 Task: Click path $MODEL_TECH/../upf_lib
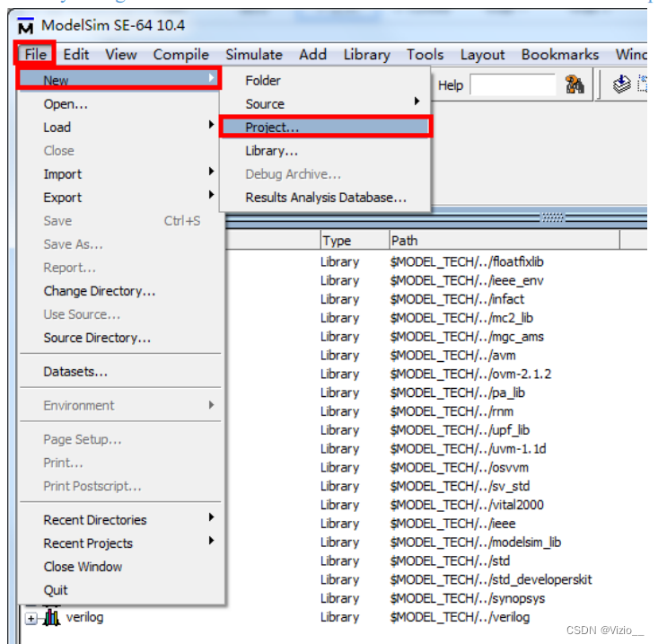click(460, 430)
